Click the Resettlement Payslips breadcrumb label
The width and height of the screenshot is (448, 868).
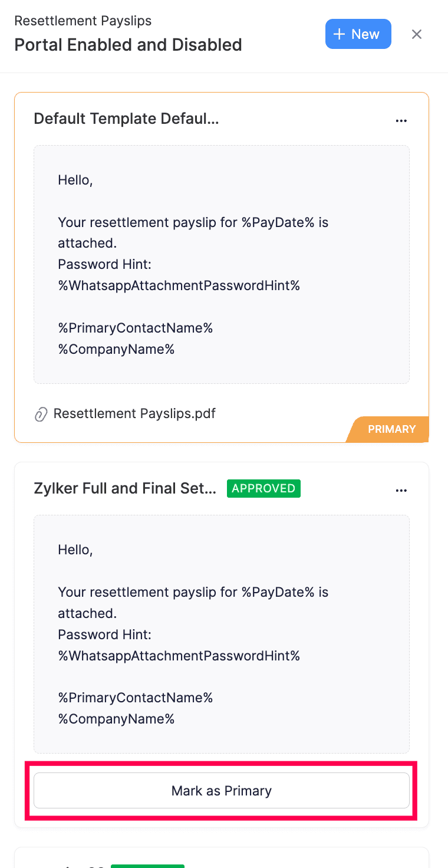(83, 21)
